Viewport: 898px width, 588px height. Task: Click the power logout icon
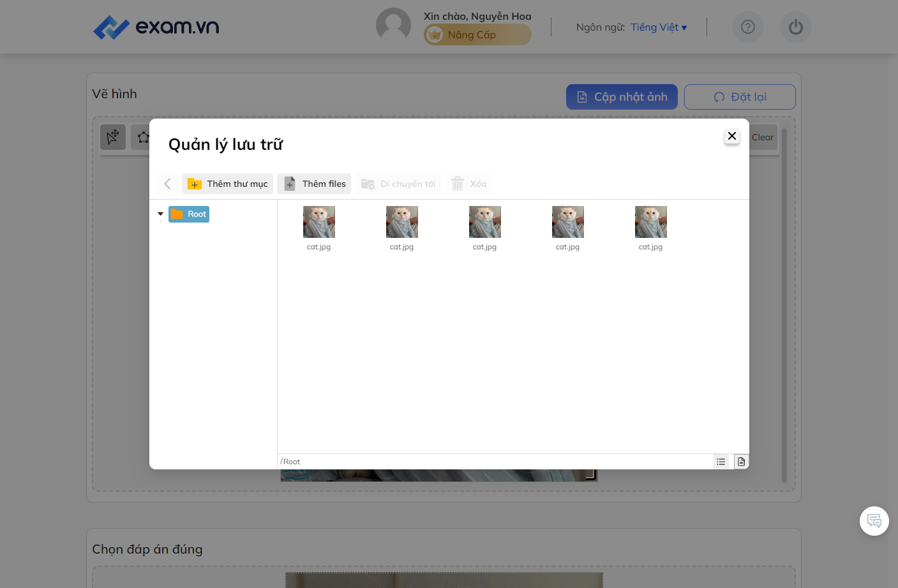pyautogui.click(x=796, y=27)
